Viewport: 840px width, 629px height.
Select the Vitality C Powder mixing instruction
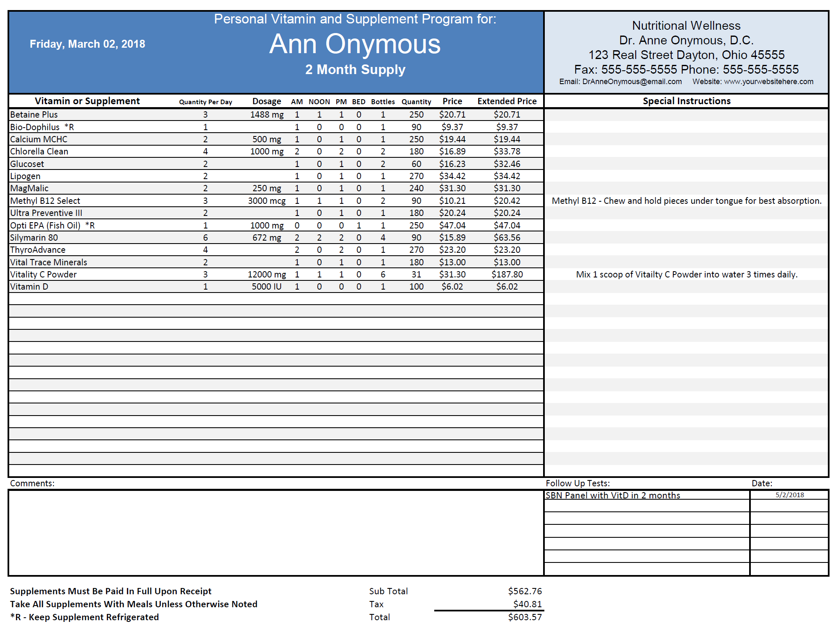coord(687,274)
